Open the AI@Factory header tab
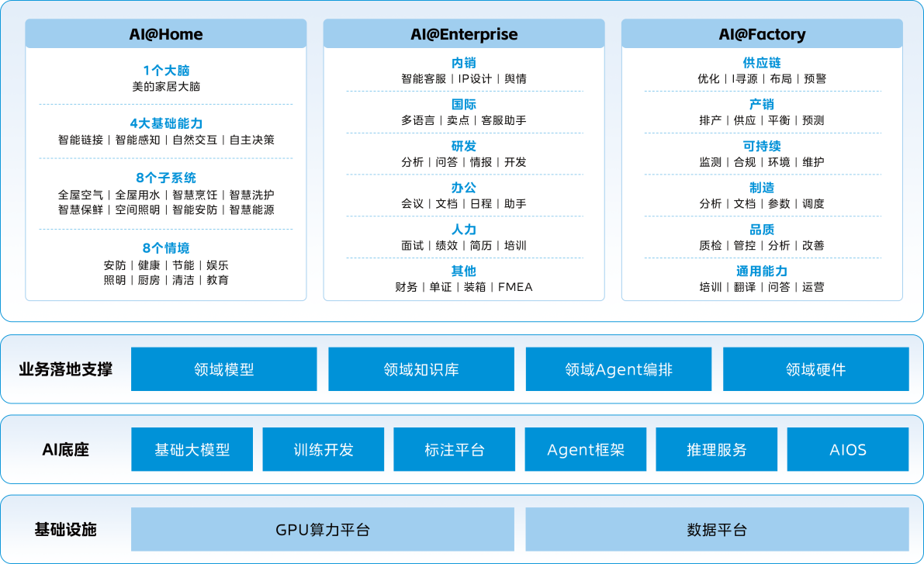Viewport: 924px width, 564px height. [x=762, y=34]
